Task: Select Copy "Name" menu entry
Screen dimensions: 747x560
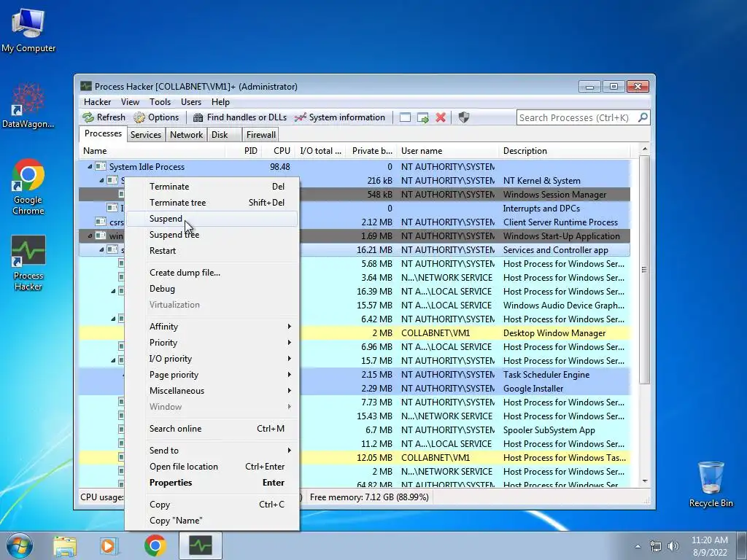Action: (212, 521)
